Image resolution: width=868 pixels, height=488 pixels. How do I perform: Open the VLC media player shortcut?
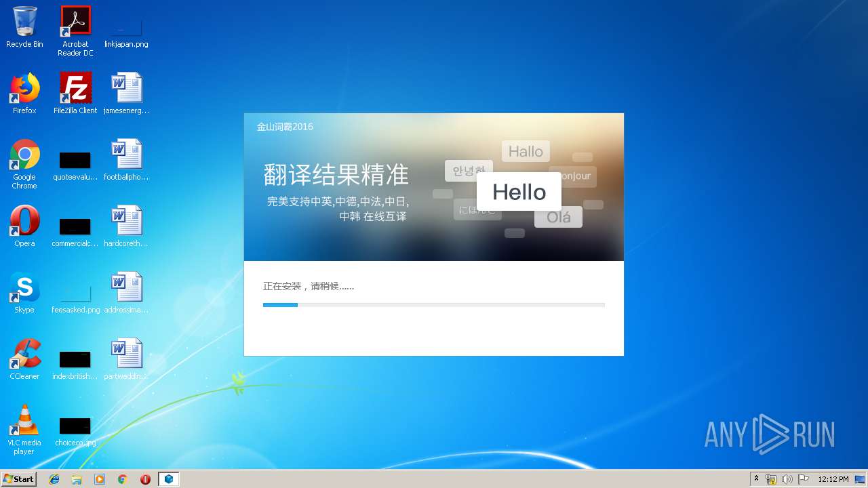(x=24, y=430)
